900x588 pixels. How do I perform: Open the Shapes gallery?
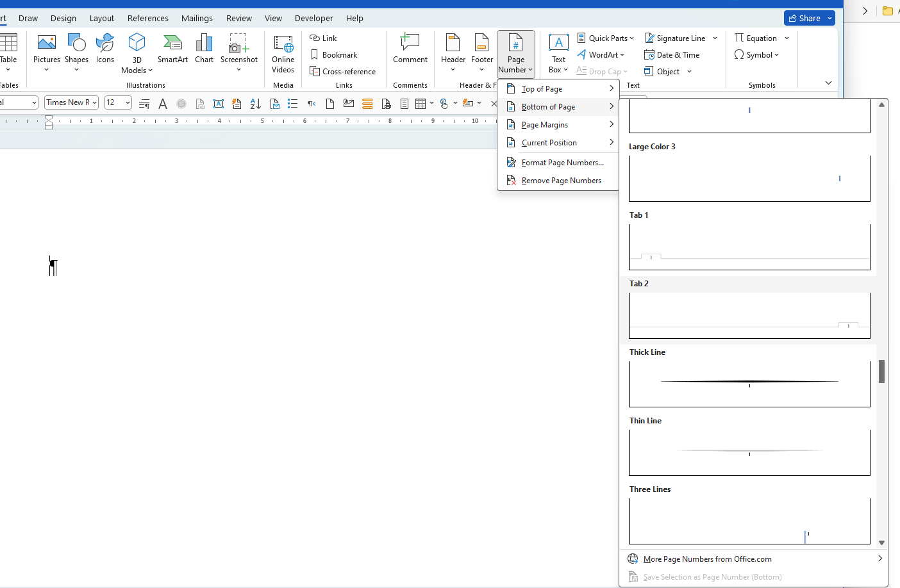76,53
